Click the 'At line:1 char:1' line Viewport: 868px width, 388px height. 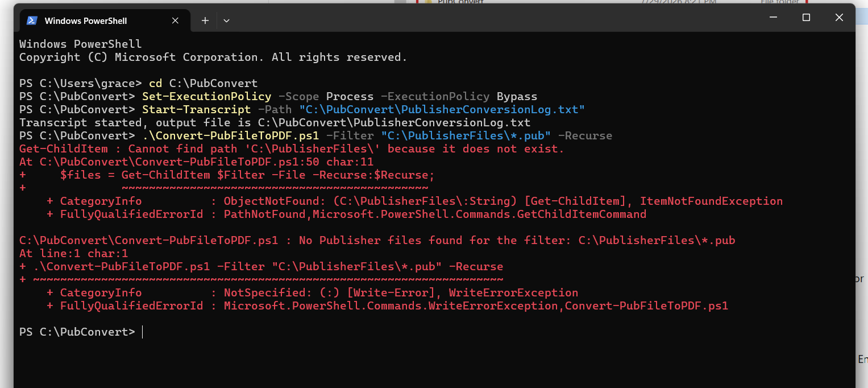tap(73, 254)
